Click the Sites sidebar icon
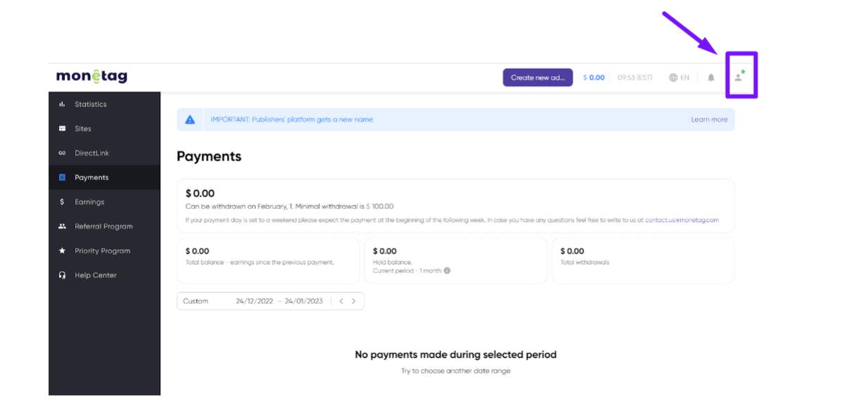 click(62, 129)
